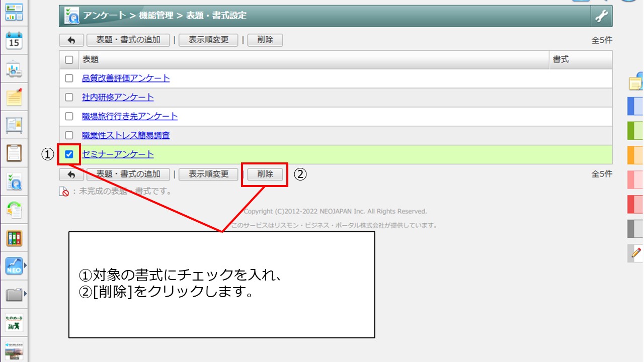Expand the NEO icon submenu arrow
644x362 pixels.
[x=25, y=265]
